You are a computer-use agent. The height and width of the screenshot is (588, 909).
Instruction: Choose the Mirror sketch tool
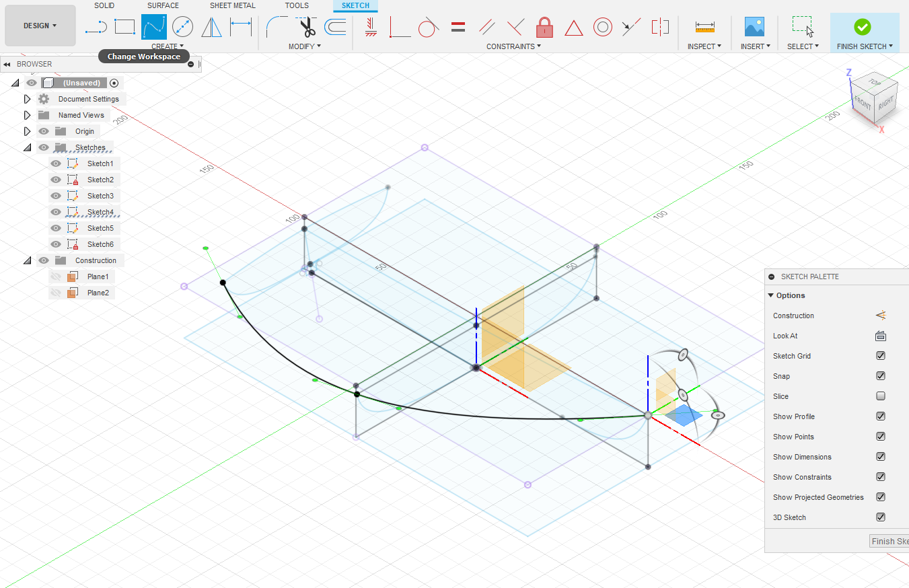click(x=212, y=27)
